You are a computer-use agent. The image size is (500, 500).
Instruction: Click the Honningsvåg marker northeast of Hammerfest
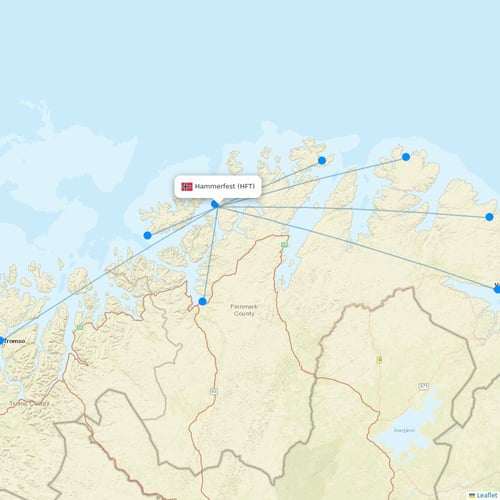(x=322, y=161)
